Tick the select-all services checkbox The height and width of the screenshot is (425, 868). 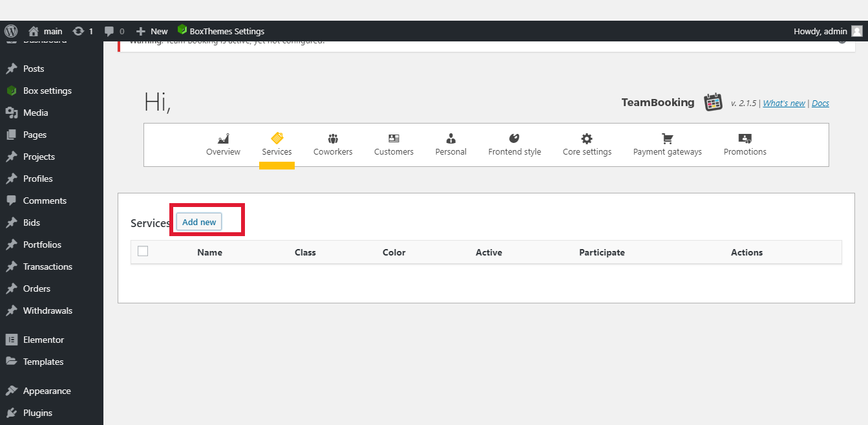[x=143, y=251]
